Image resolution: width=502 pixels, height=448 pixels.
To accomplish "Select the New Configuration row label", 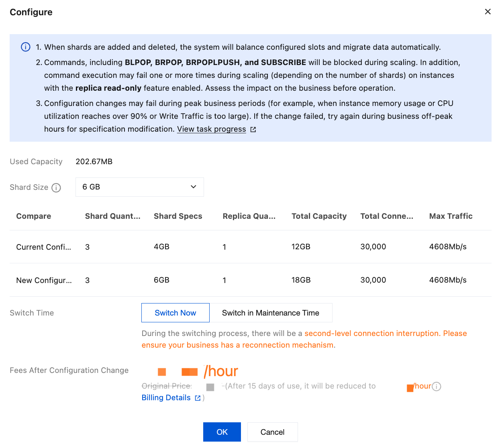I will (x=44, y=280).
